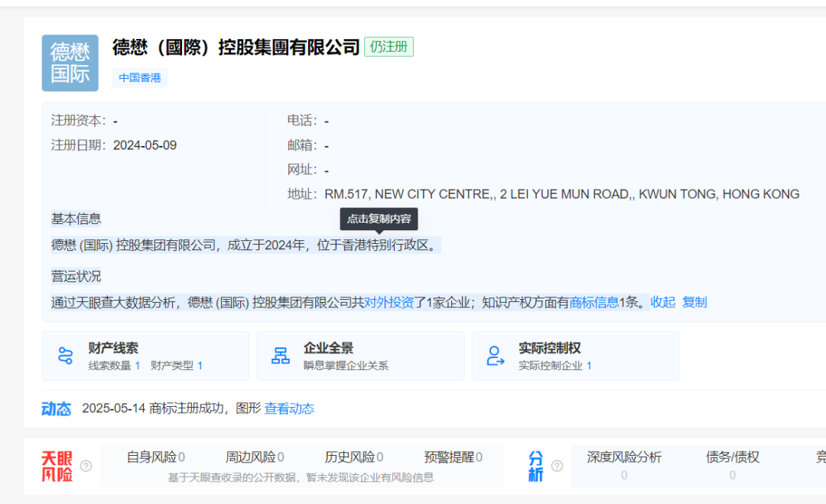The image size is (826, 504).
Task: Collapse the description with 收起
Action: point(662,302)
